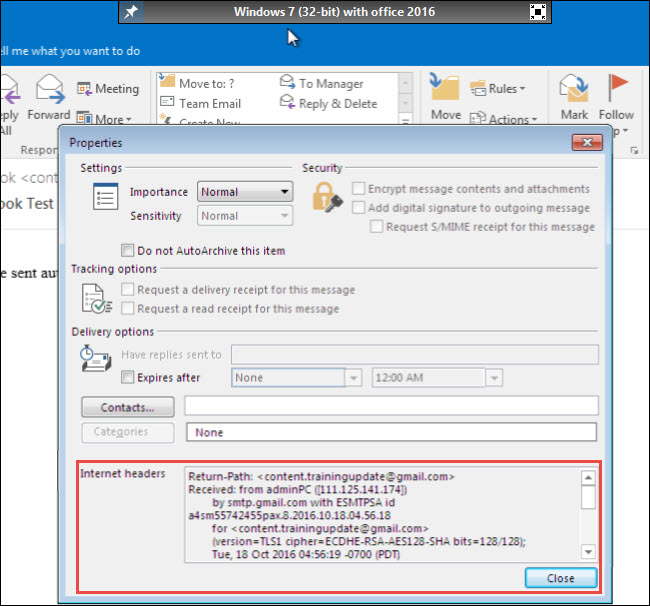
Task: Click the Contacts text input field
Action: coord(391,406)
